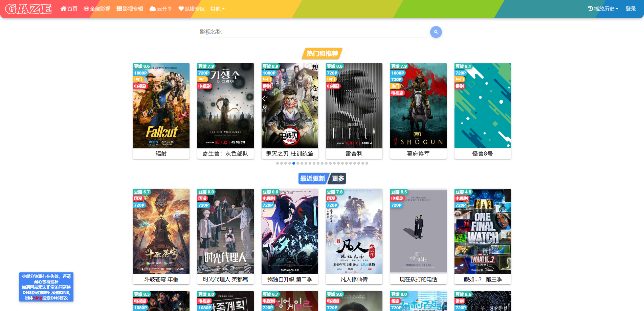The height and width of the screenshot is (311, 644).
Task: Open the 时光代理人 英都篇 poster
Action: [x=225, y=231]
